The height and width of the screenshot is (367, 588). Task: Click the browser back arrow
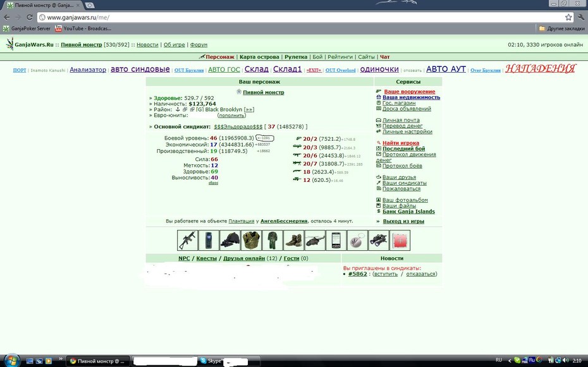click(7, 17)
